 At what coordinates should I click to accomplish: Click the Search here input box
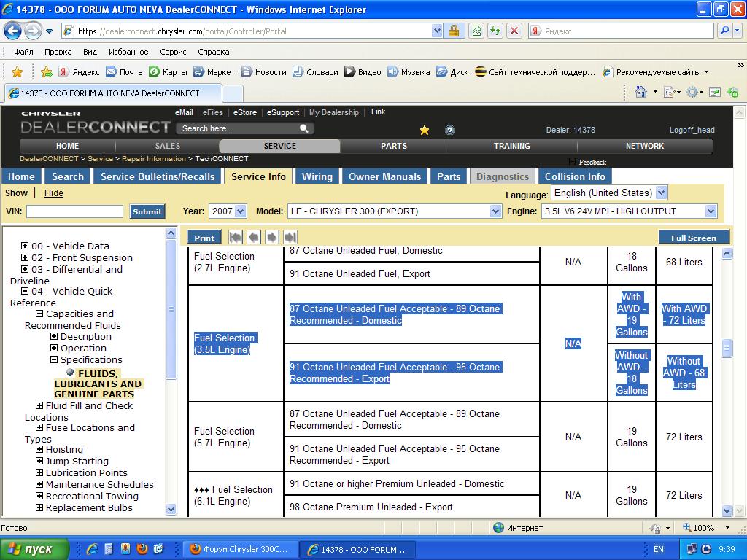(237, 128)
